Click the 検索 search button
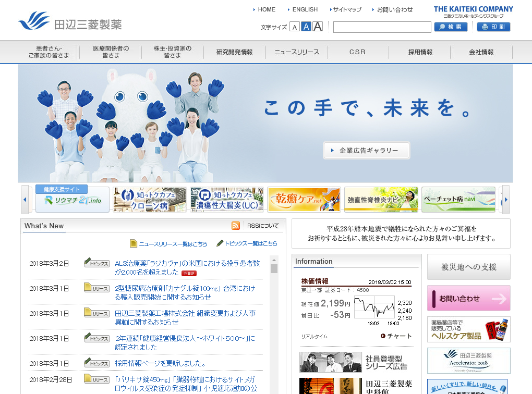The width and height of the screenshot is (532, 394). (x=451, y=27)
